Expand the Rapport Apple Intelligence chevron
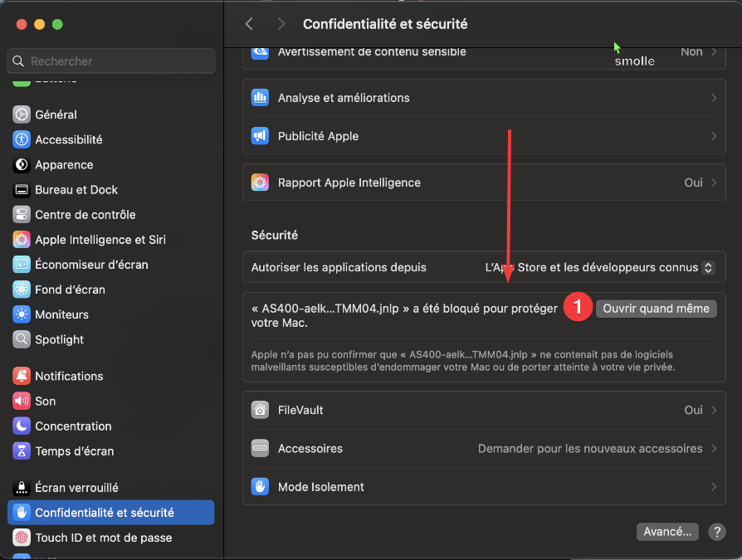 click(714, 183)
